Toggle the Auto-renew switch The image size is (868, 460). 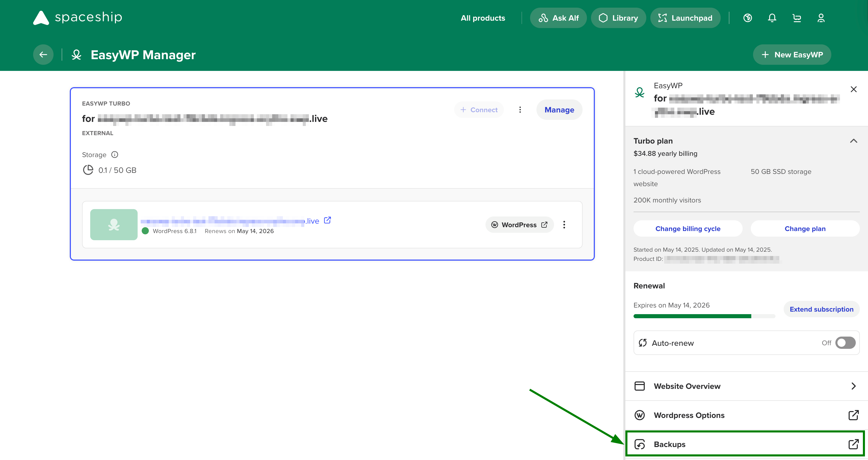pos(845,343)
